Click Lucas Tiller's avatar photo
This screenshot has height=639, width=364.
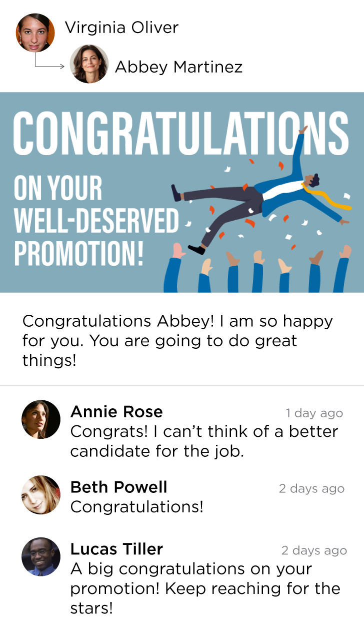coord(41,556)
